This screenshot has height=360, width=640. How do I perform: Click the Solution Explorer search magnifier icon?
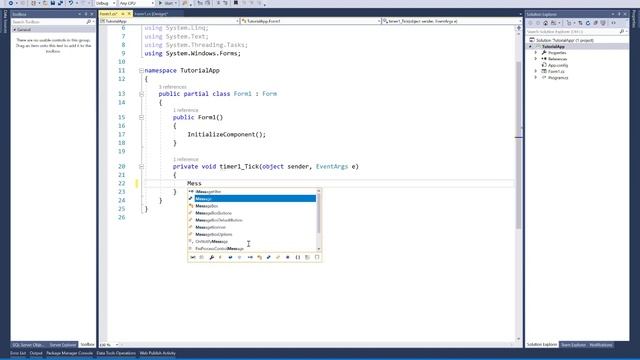click(x=622, y=31)
